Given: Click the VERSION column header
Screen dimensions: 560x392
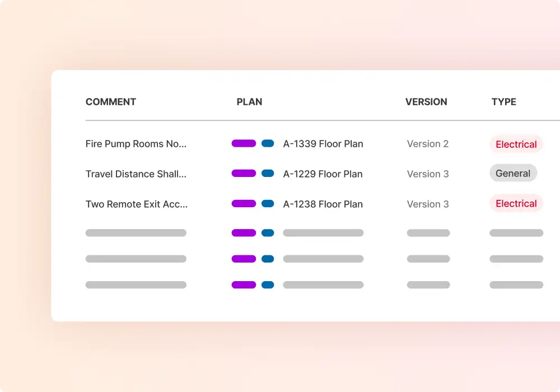Looking at the screenshot, I should click(x=426, y=102).
